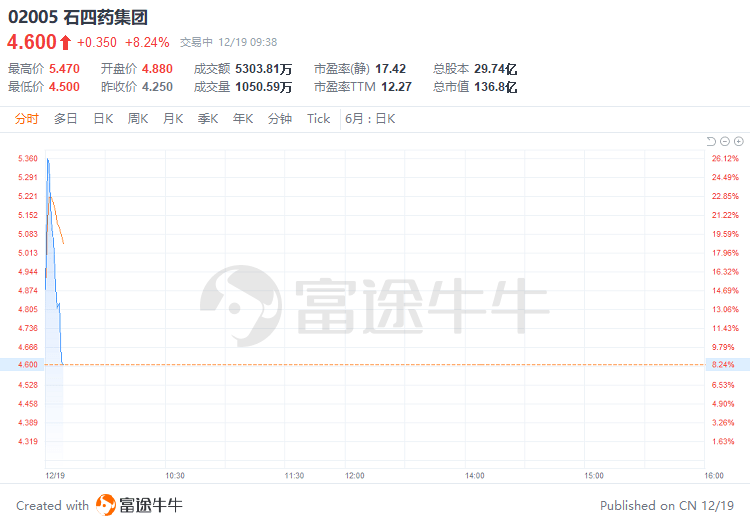Click the 1.63% right axis label

[723, 441]
